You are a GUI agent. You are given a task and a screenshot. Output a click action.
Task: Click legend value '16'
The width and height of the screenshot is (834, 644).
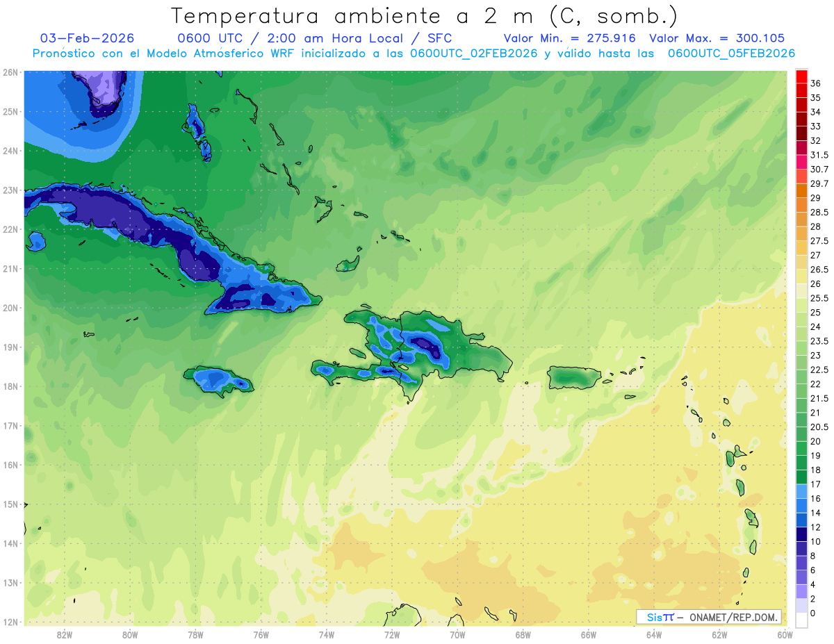pos(816,499)
